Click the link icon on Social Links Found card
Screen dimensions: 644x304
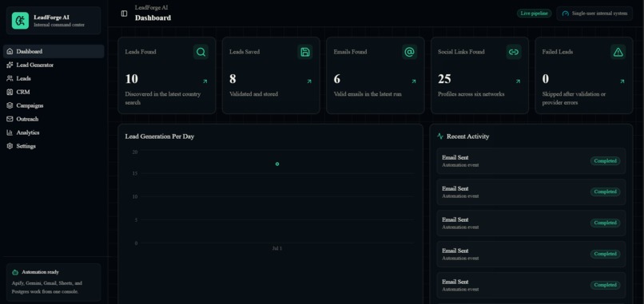coord(514,52)
